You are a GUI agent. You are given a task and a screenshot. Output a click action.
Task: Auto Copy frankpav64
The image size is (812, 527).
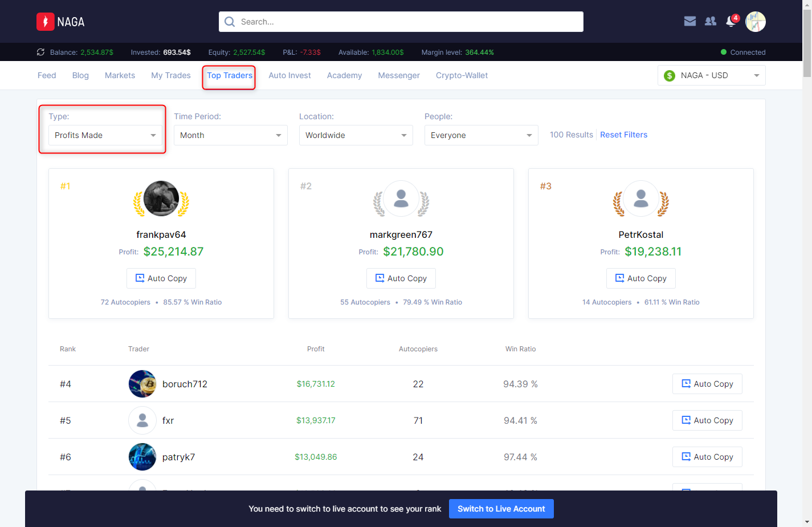[161, 278]
